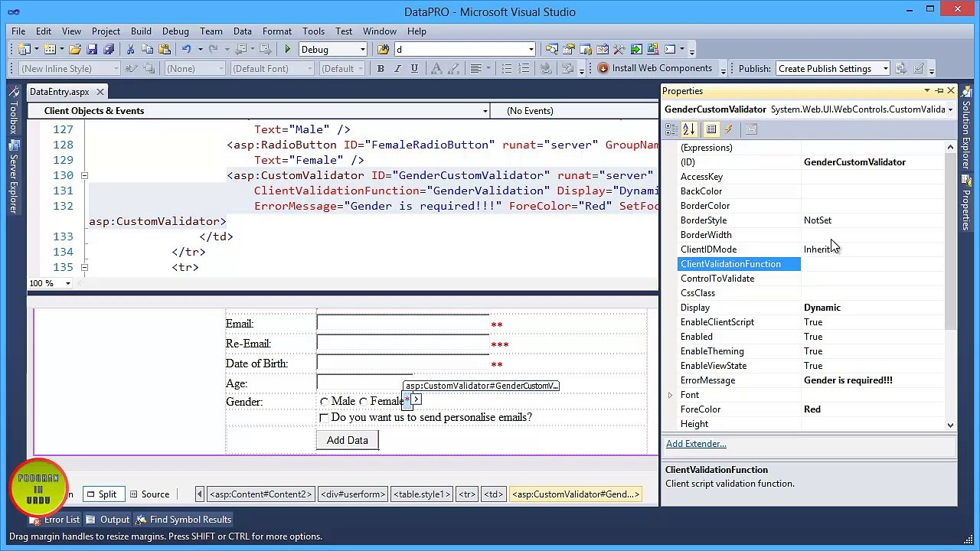This screenshot has height=551, width=980.
Task: Open the Project menu
Action: coord(106,31)
